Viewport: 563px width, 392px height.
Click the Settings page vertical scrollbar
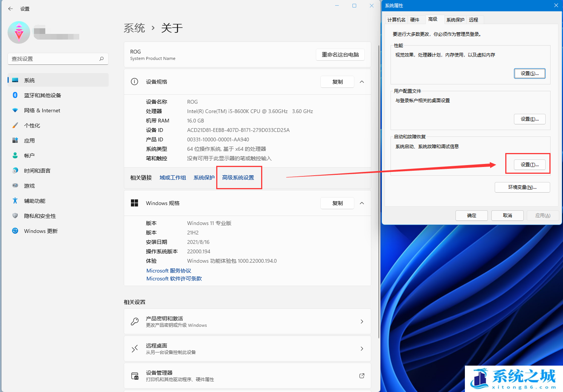coord(379,191)
